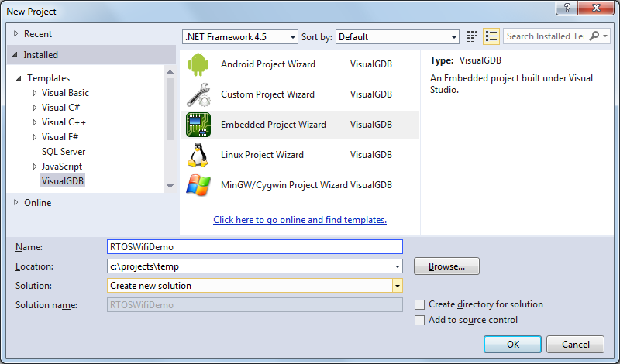Click the template tree scrollbar thumb
Screen dimensions: 620x364
pos(170,109)
